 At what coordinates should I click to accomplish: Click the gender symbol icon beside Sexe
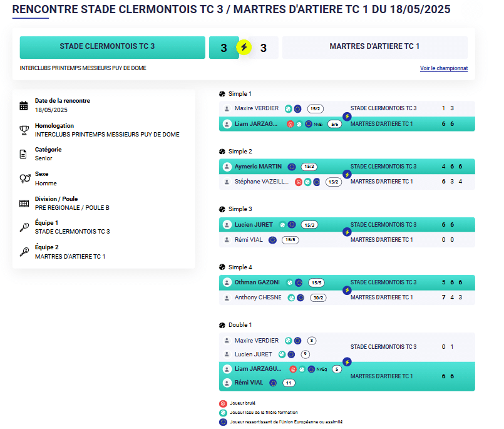pos(24,178)
